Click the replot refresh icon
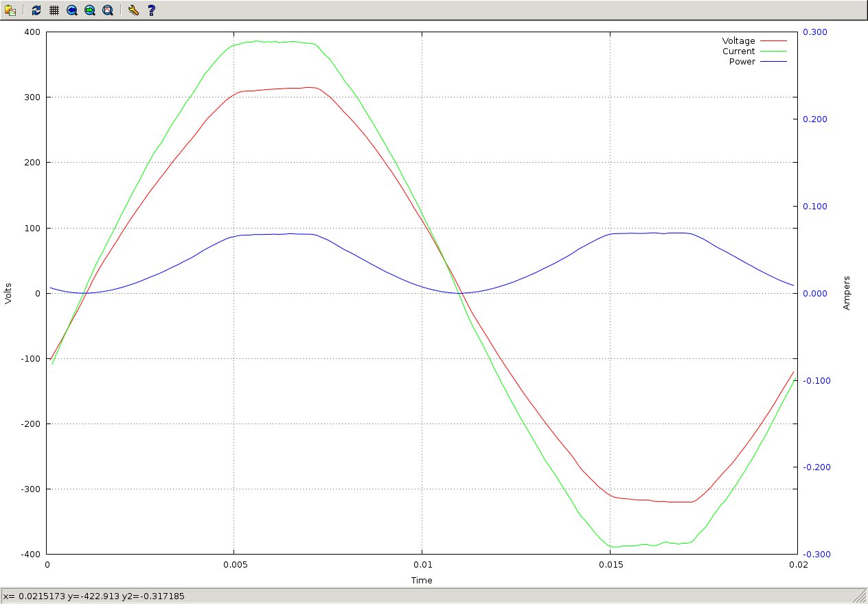The width and height of the screenshot is (868, 604). [x=36, y=10]
